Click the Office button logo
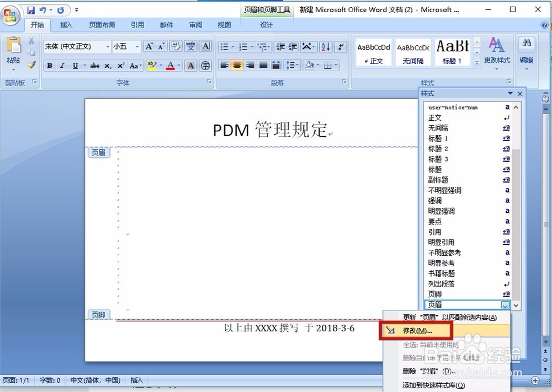 10,15
